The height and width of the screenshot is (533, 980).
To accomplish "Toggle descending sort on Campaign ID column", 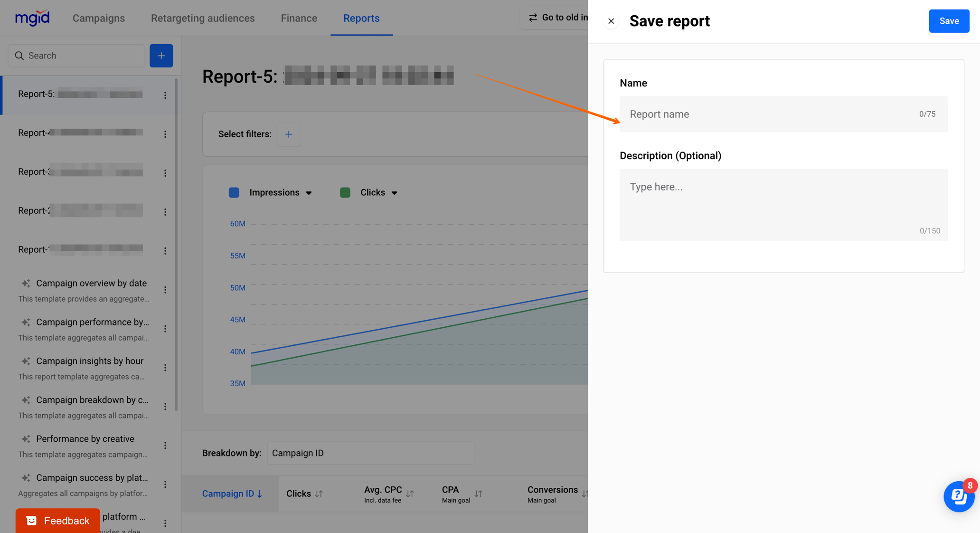I will [x=258, y=494].
